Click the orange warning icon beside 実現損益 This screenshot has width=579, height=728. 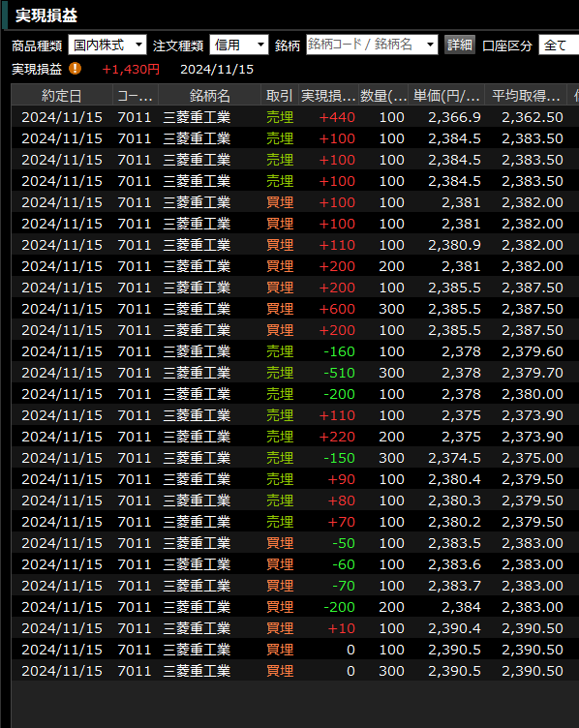[75, 69]
